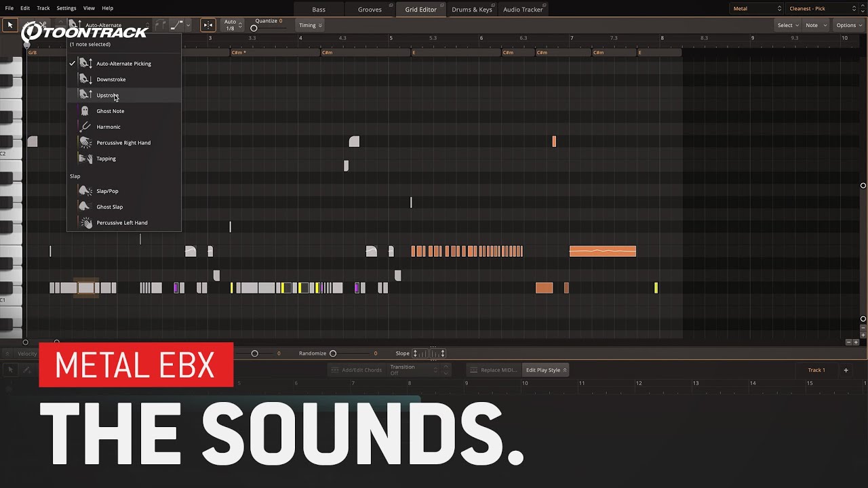Select the long orange note at bar 7
The image size is (868, 488).
pos(603,251)
